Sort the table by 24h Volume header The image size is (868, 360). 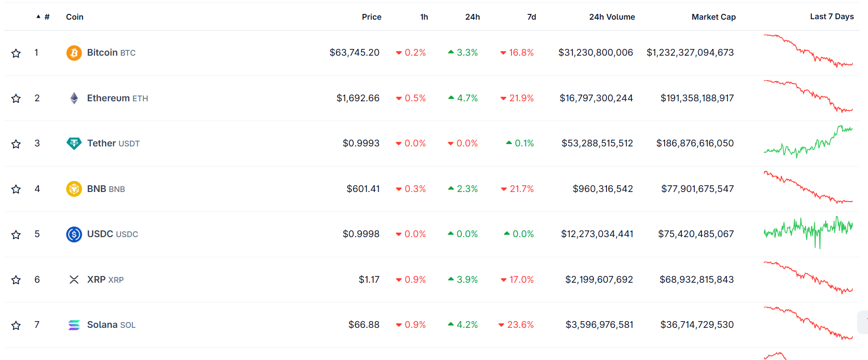tap(612, 17)
